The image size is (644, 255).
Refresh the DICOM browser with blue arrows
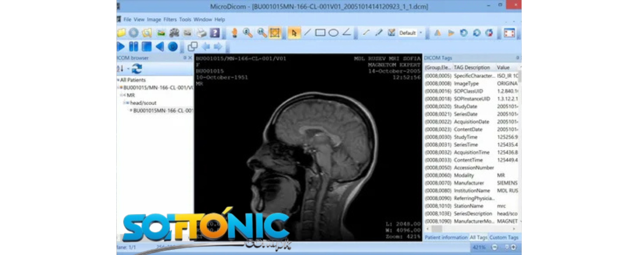click(137, 69)
